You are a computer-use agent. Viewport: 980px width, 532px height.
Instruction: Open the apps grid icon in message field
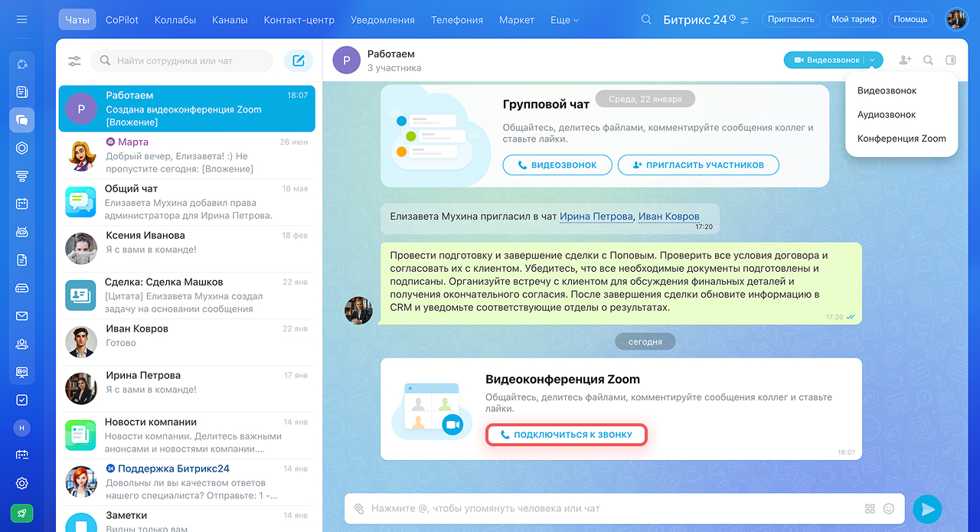point(870,508)
